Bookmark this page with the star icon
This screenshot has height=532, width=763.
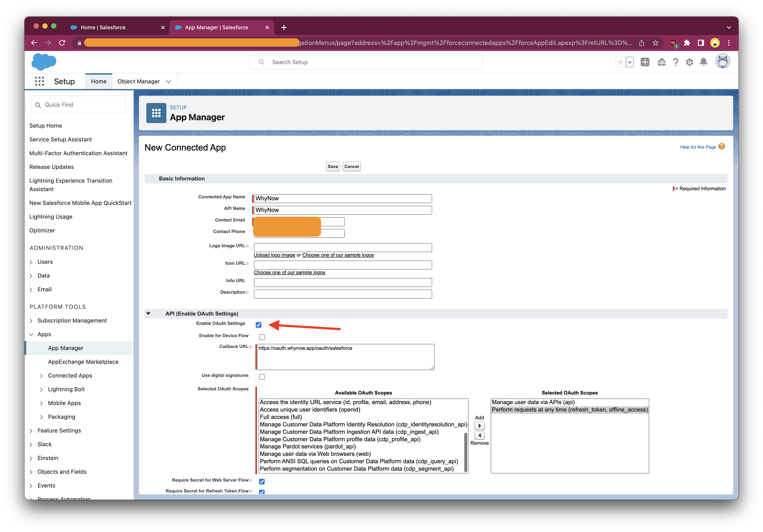(x=655, y=43)
